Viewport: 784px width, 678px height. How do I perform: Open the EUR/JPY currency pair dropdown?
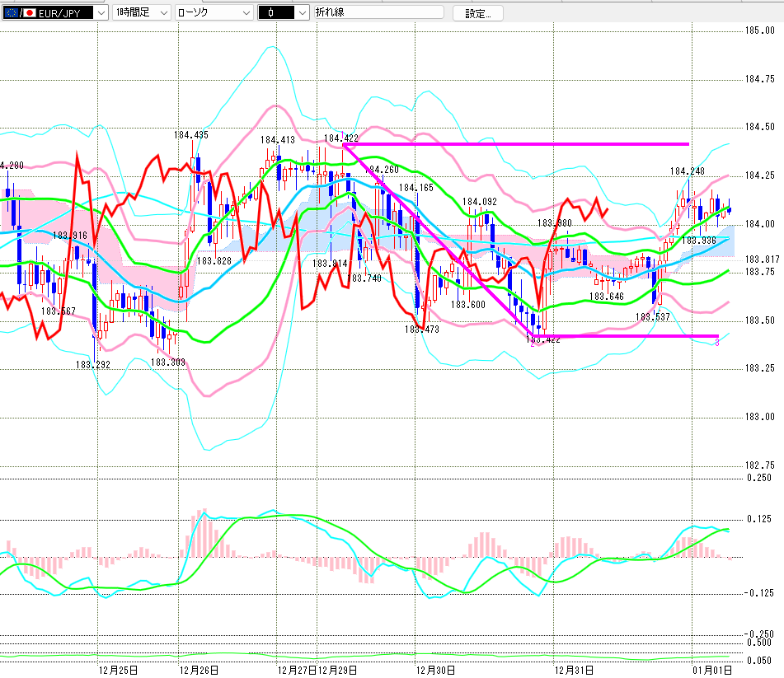pos(101,13)
